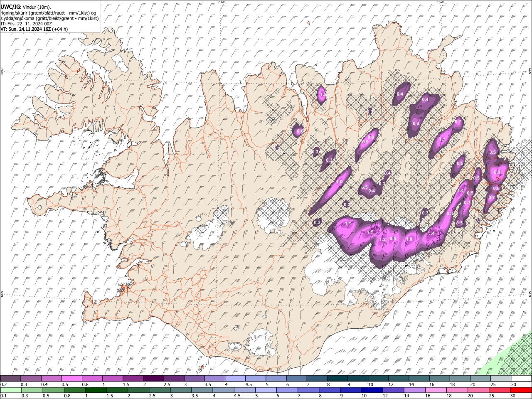Pick the dark mauve 0.2 snow scale swatch

11,378
